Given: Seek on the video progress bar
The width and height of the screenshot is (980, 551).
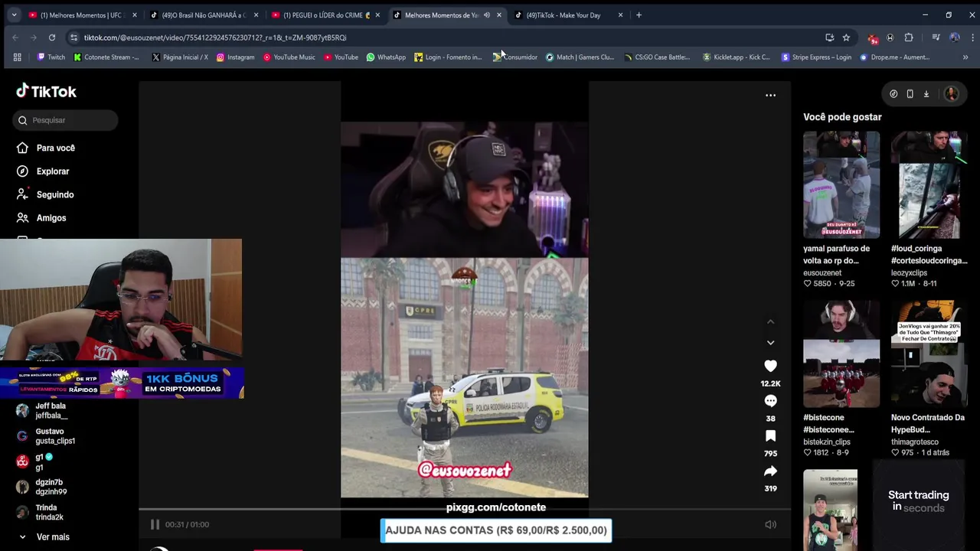Looking at the screenshot, I should [x=465, y=509].
